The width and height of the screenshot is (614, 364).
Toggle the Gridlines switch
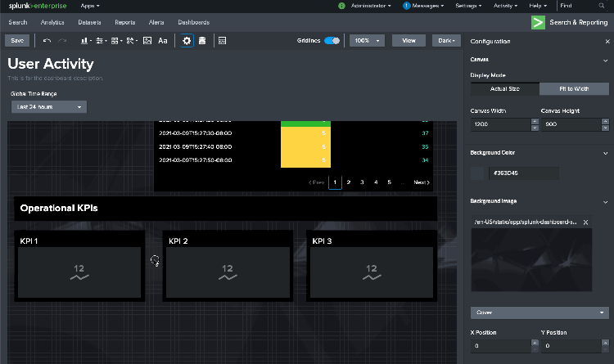(332, 40)
